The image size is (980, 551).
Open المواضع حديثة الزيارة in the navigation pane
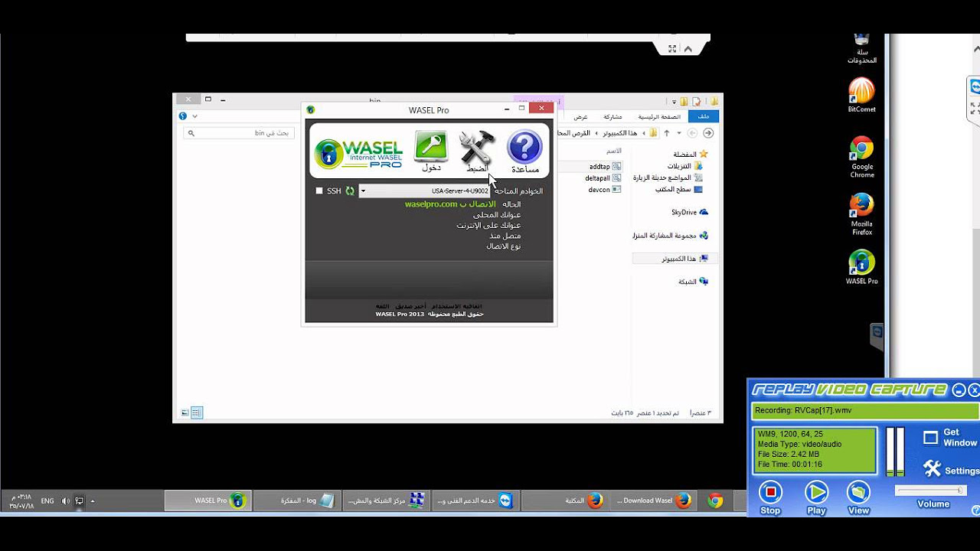668,178
